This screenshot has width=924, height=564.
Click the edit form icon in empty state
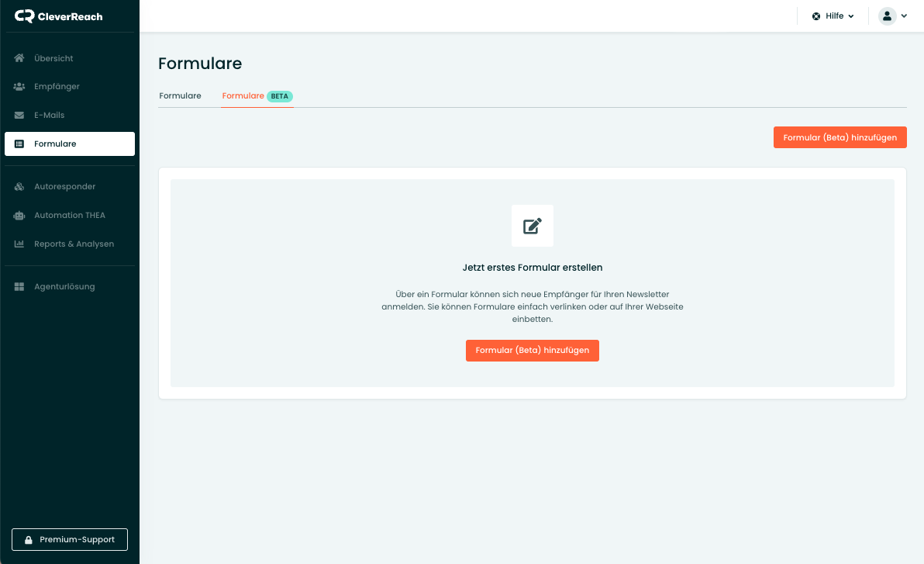click(533, 226)
